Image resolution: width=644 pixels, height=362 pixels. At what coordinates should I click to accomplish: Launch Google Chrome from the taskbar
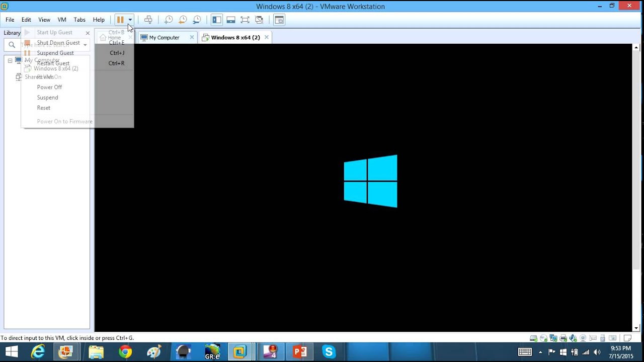[125, 352]
